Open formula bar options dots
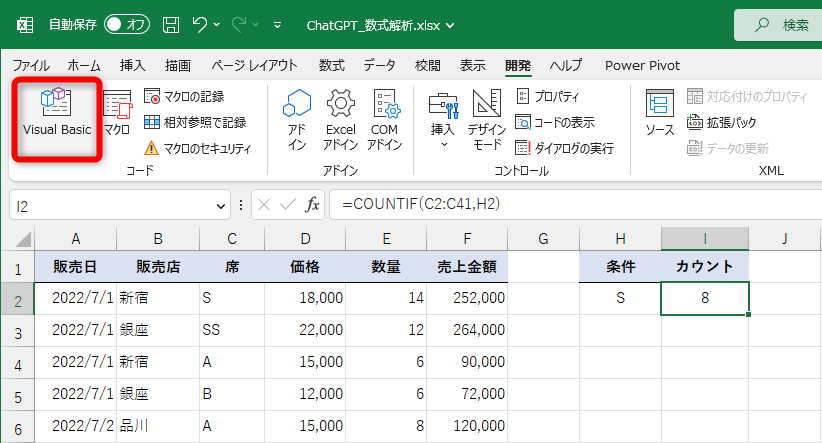The width and height of the screenshot is (822, 443). click(241, 206)
